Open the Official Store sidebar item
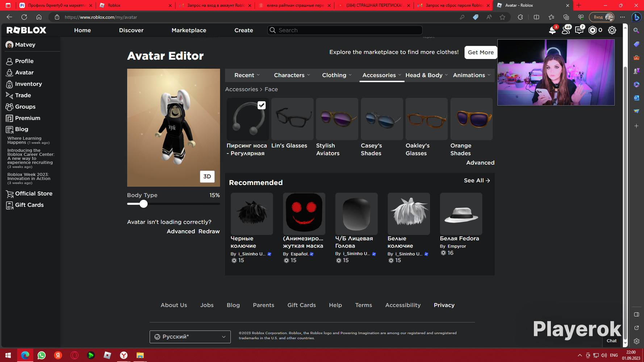 (x=29, y=194)
